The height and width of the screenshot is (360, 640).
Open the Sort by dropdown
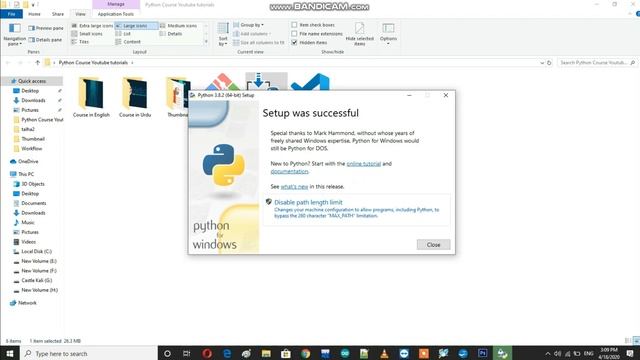coord(223,34)
